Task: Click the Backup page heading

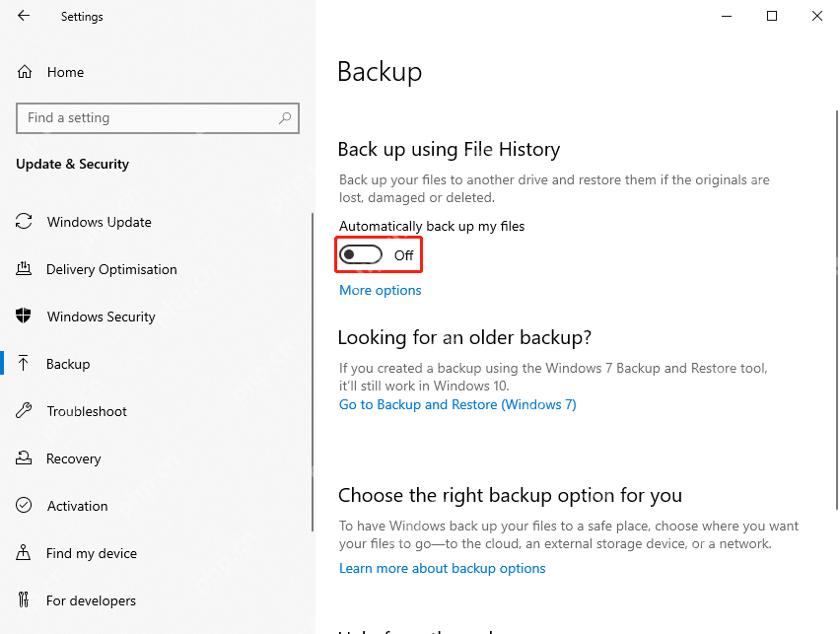Action: (x=380, y=72)
